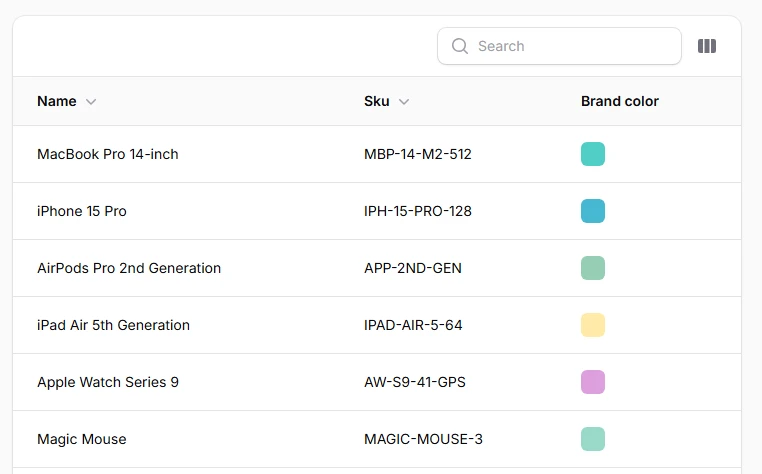
Task: Click the AW-S9-41-GPS sku cell
Action: point(415,382)
